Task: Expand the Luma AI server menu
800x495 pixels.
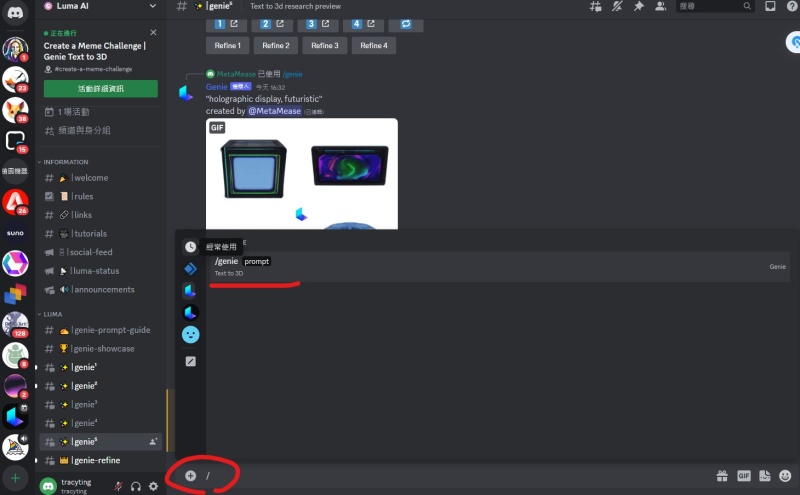Action: [152, 6]
